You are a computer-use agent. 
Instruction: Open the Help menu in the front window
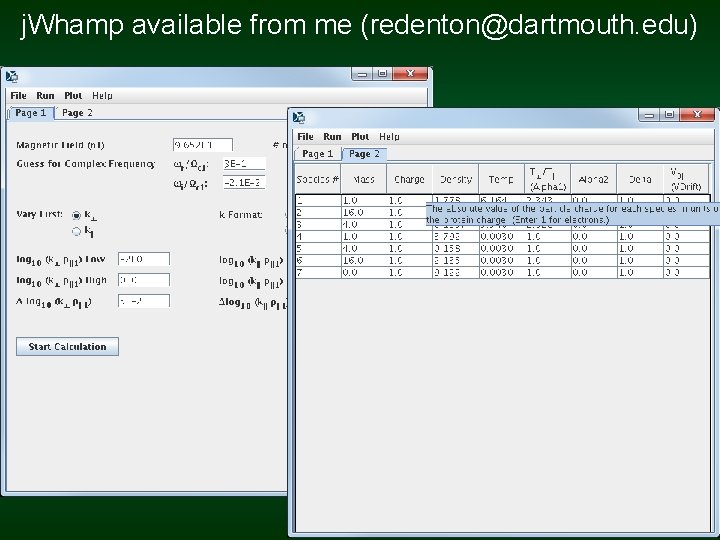coord(389,136)
